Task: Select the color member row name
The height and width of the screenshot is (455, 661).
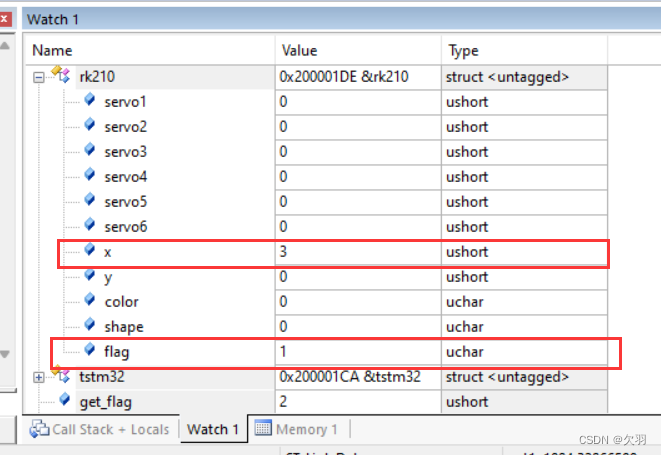Action: click(x=121, y=302)
